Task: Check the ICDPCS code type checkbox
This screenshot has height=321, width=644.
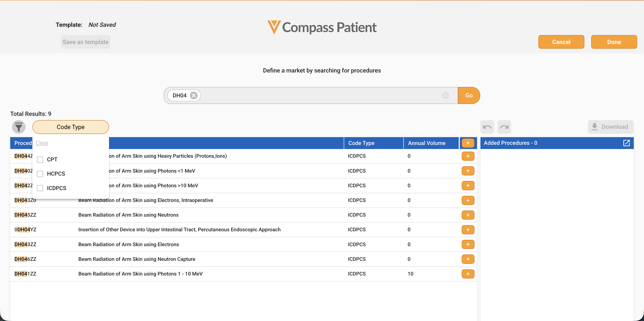Action: tap(40, 188)
